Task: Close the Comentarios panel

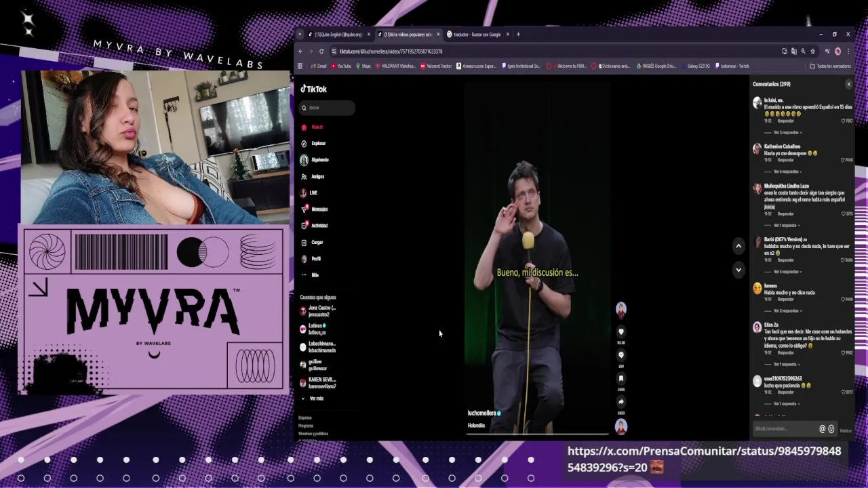Action: [848, 84]
